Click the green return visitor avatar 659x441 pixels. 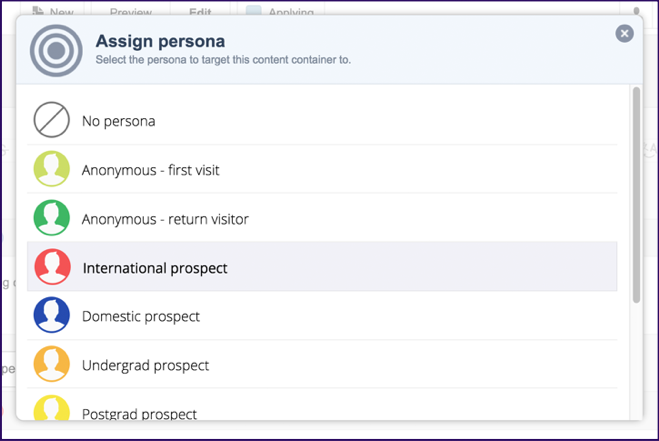pyautogui.click(x=51, y=217)
